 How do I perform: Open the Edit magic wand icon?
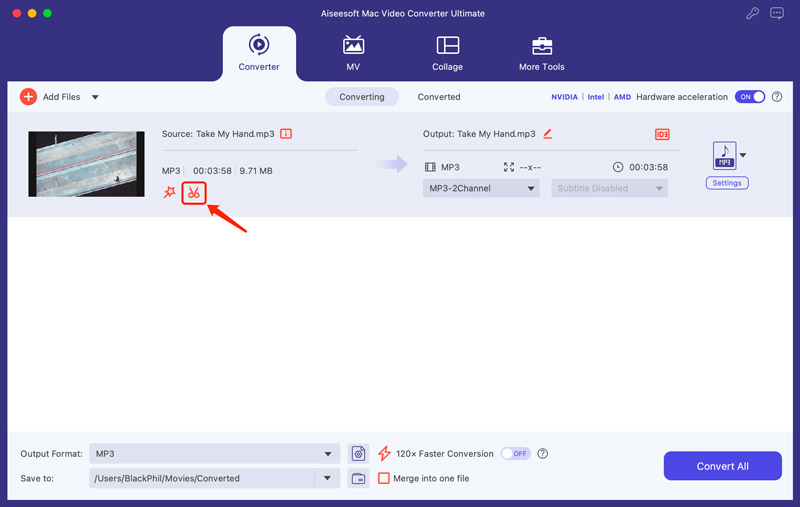(169, 192)
